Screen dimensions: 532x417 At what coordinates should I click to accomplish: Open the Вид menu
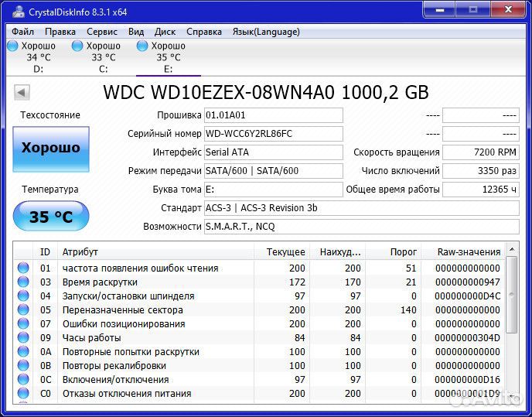[136, 32]
